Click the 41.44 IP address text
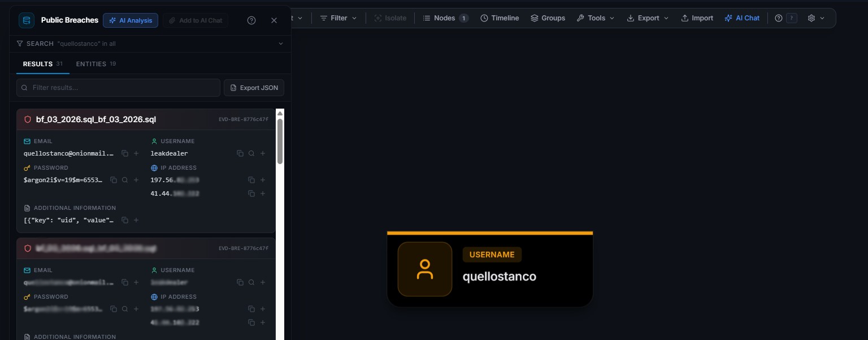Viewport: 868px width, 340px height. (175, 193)
